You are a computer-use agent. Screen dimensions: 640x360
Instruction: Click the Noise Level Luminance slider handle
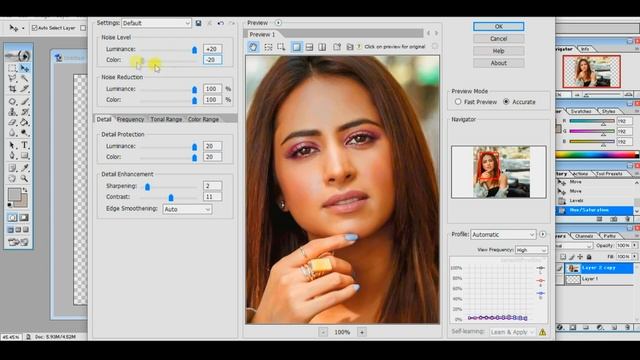pos(194,50)
